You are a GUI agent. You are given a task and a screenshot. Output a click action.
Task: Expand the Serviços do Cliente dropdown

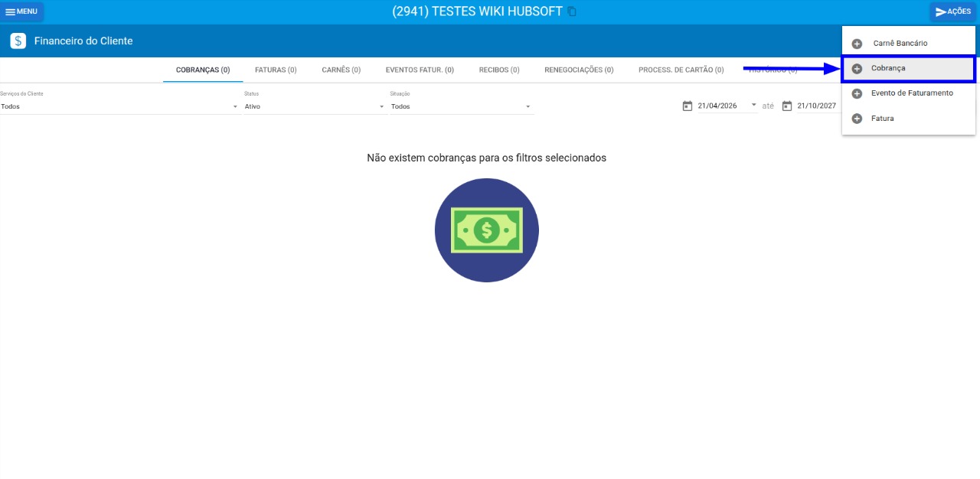coord(119,106)
